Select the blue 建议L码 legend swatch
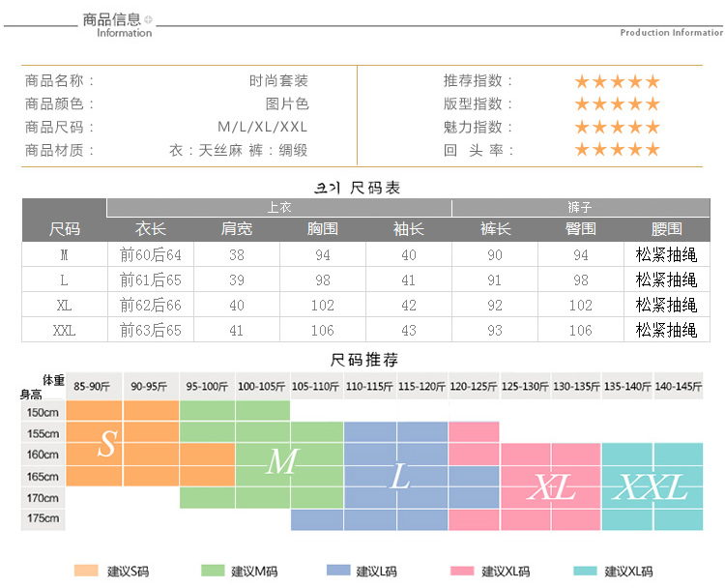Image resolution: width=725 pixels, height=588 pixels. click(337, 571)
